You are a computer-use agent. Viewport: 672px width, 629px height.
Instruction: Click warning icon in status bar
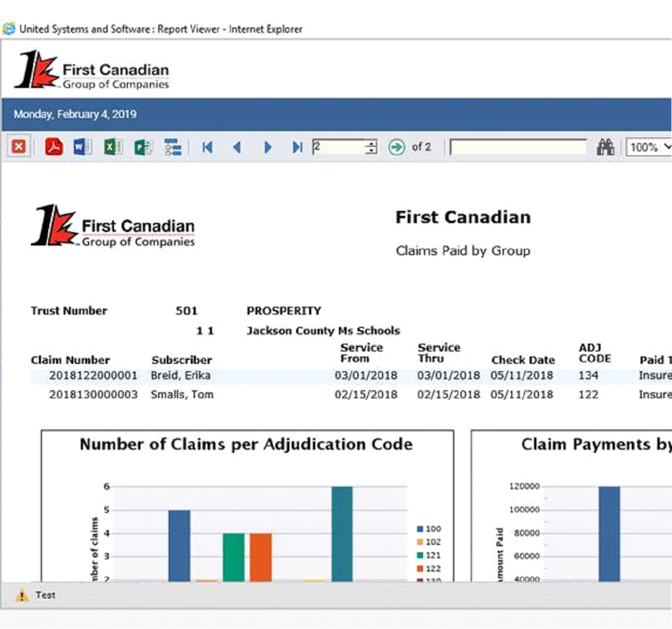point(22,595)
